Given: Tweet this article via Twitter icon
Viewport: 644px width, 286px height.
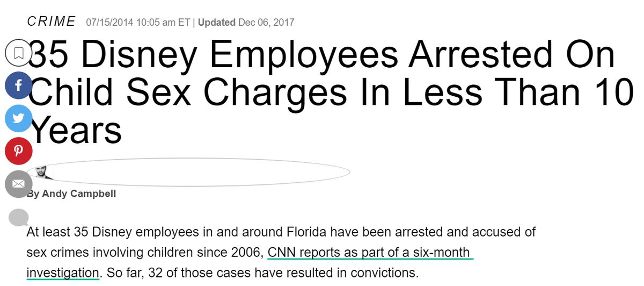Looking at the screenshot, I should [x=18, y=119].
